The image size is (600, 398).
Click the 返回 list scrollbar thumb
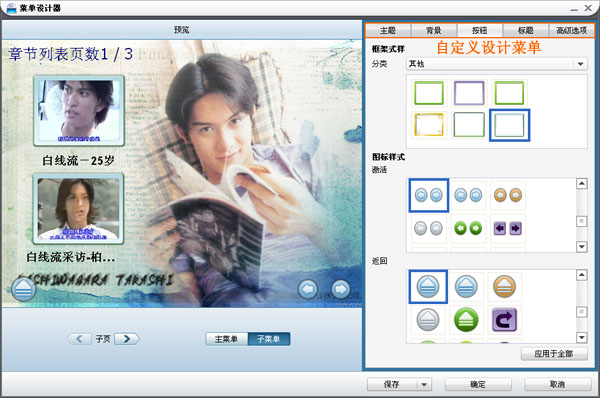coord(582,312)
